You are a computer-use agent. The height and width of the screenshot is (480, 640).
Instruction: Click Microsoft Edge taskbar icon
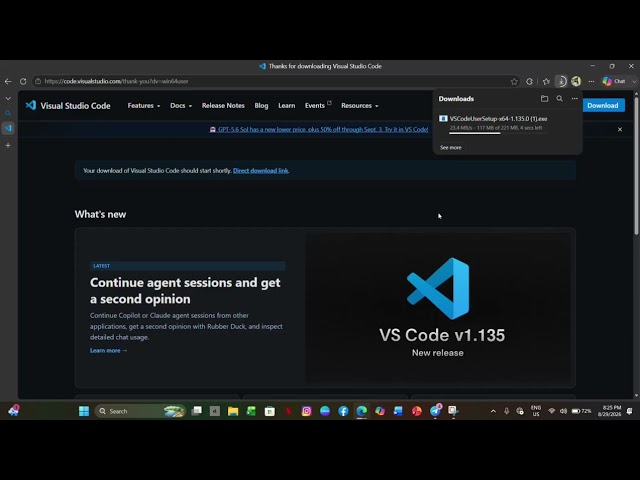click(362, 411)
